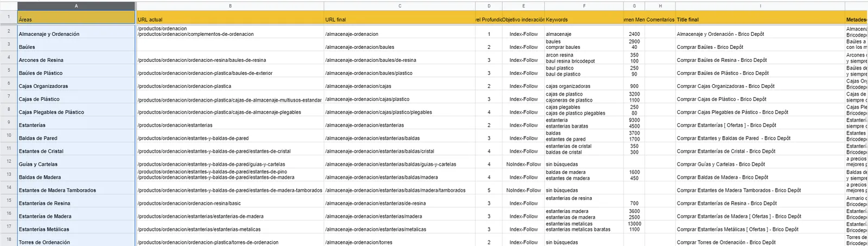Image resolution: width=868 pixels, height=246 pixels.
Task: Select 'NoIndex-Follow' in Estantes de Madera Tamborados row
Action: [524, 188]
